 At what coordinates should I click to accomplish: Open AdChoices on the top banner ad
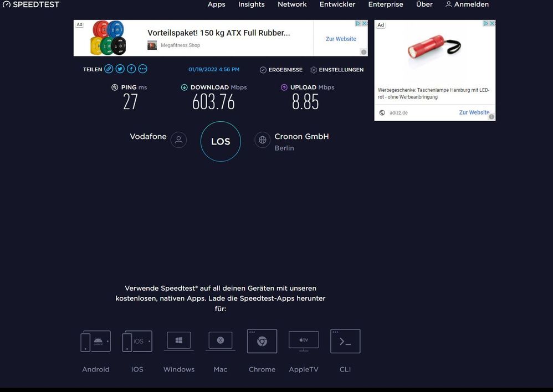click(x=358, y=23)
